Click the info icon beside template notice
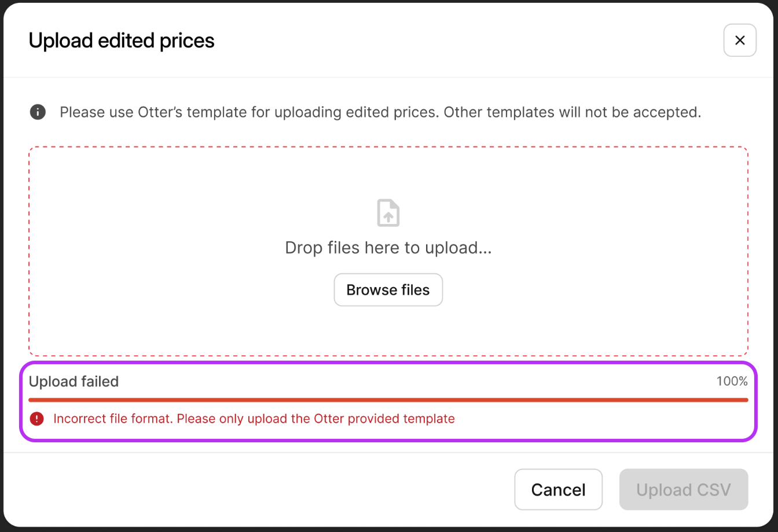 click(x=38, y=112)
